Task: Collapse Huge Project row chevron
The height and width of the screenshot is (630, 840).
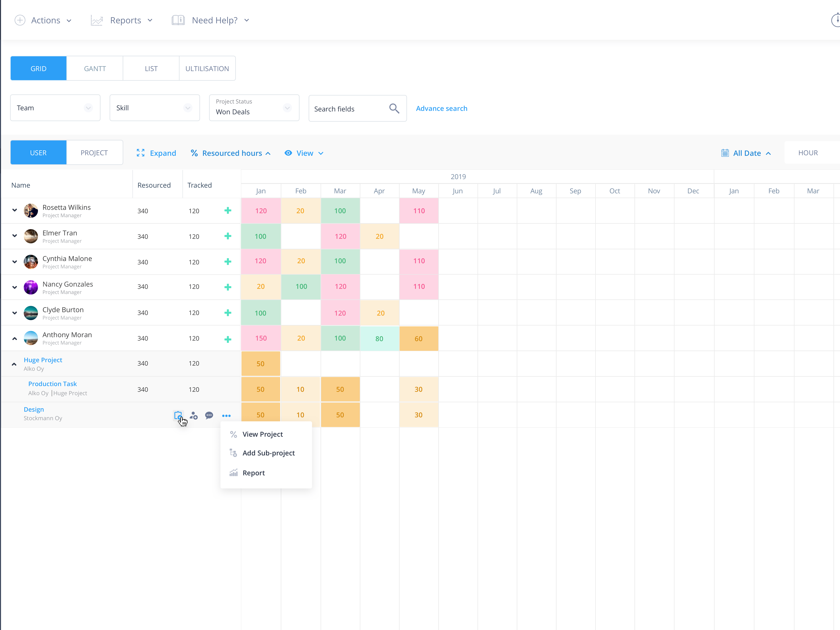Action: (x=14, y=364)
